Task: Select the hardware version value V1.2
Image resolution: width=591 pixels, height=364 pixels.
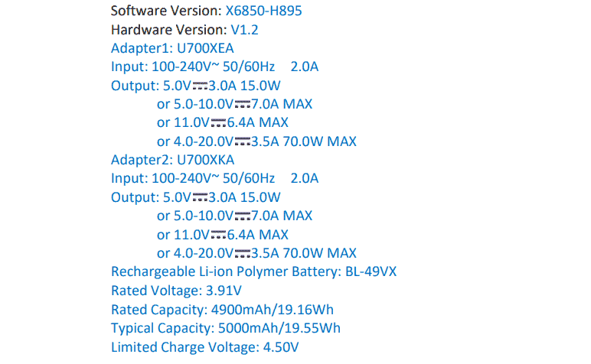Action: click(x=245, y=30)
